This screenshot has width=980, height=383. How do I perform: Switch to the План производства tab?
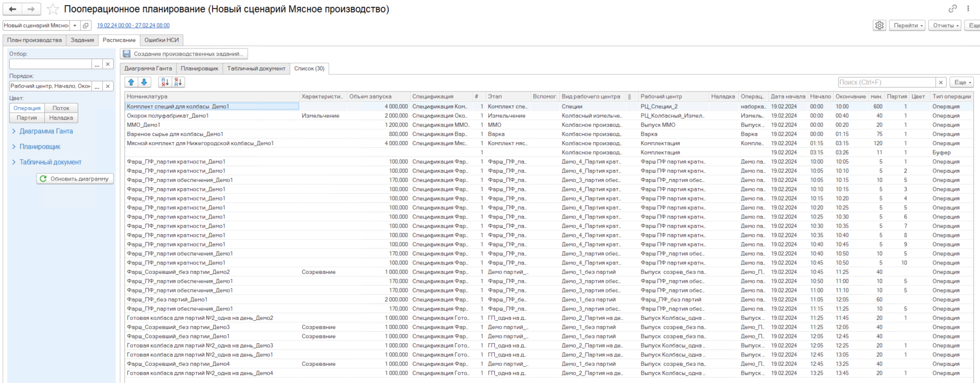tap(34, 40)
